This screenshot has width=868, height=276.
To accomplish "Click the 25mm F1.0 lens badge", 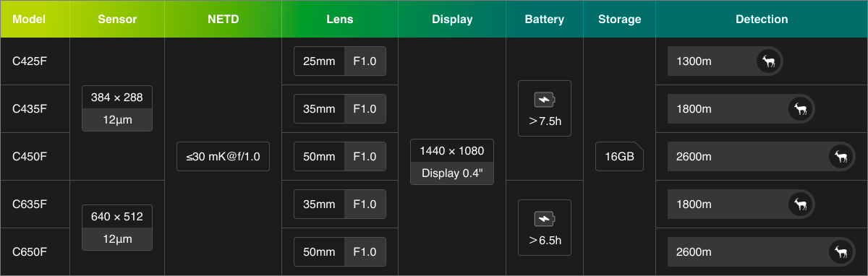I will coord(340,61).
